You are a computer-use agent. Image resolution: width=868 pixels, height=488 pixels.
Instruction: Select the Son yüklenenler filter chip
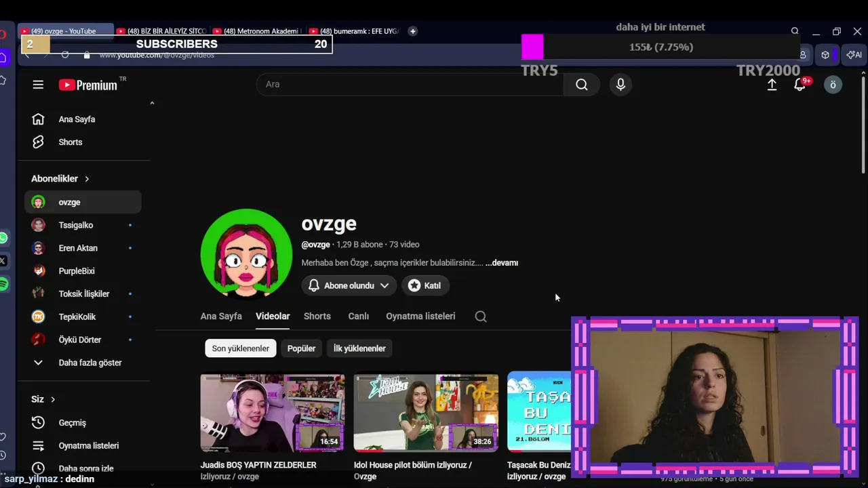241,348
